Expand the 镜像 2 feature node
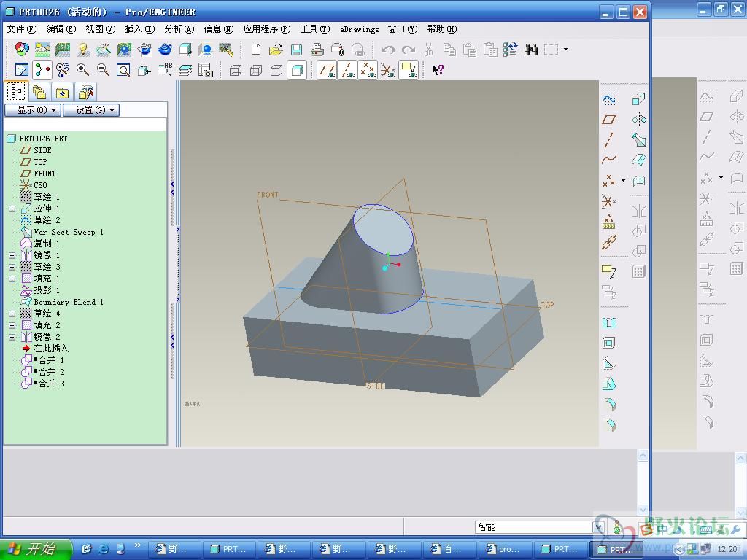This screenshot has height=560, width=747. point(12,337)
